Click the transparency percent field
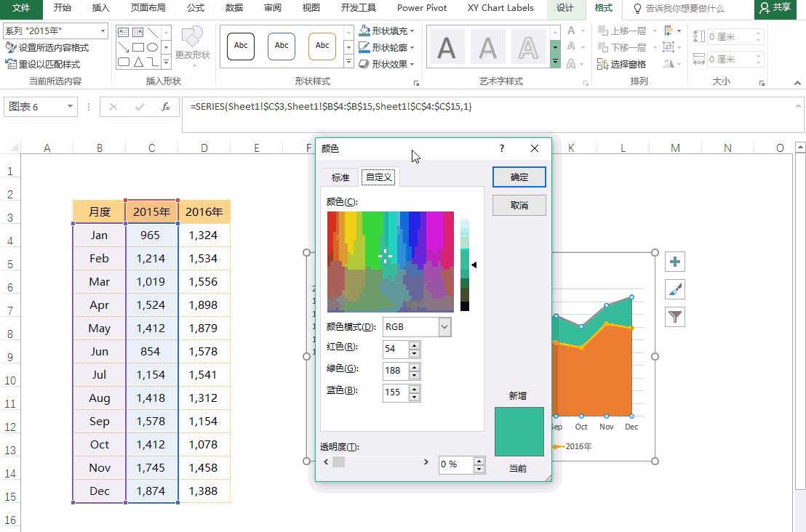This screenshot has width=806, height=532. pyautogui.click(x=456, y=464)
